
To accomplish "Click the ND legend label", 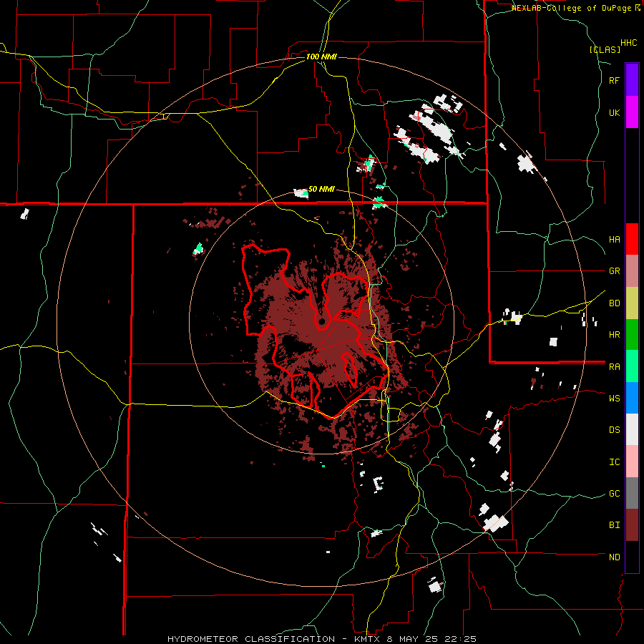I will point(614,557).
